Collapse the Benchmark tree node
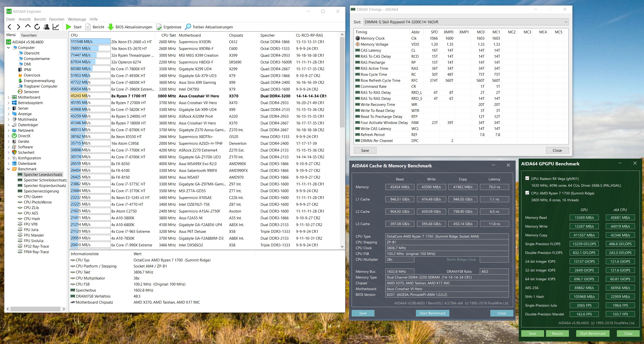 (x=9, y=169)
